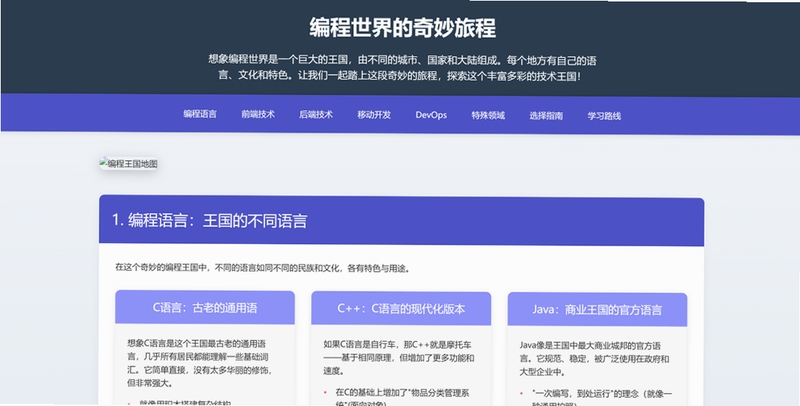
Task: Open the 编程语言 navigation link
Action: (200, 114)
